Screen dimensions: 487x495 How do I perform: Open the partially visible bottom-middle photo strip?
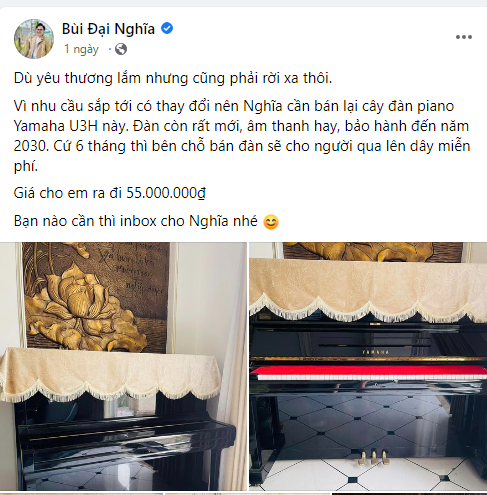click(x=247, y=494)
